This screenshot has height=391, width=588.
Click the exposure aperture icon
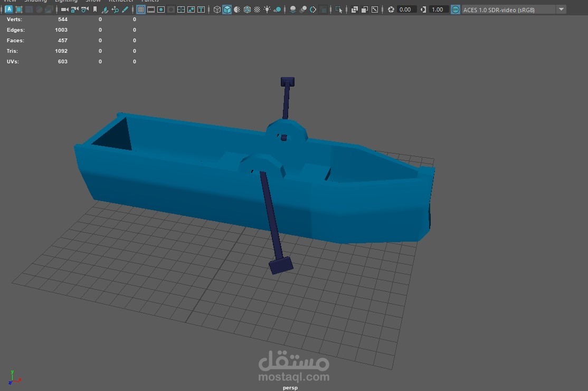tap(391, 9)
